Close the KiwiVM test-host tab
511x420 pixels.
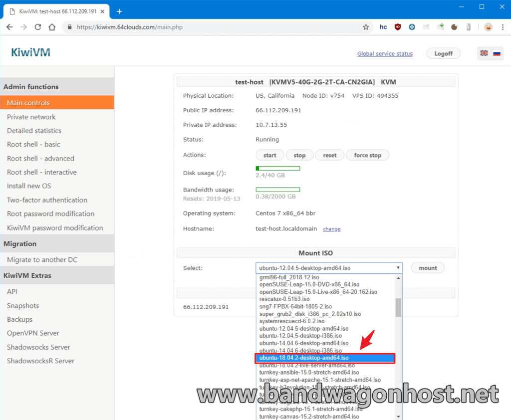[x=102, y=11]
